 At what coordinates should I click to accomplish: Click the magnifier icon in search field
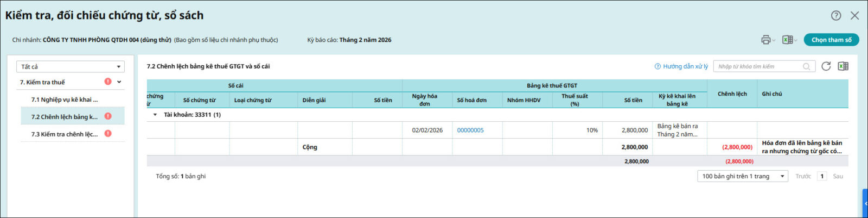807,66
